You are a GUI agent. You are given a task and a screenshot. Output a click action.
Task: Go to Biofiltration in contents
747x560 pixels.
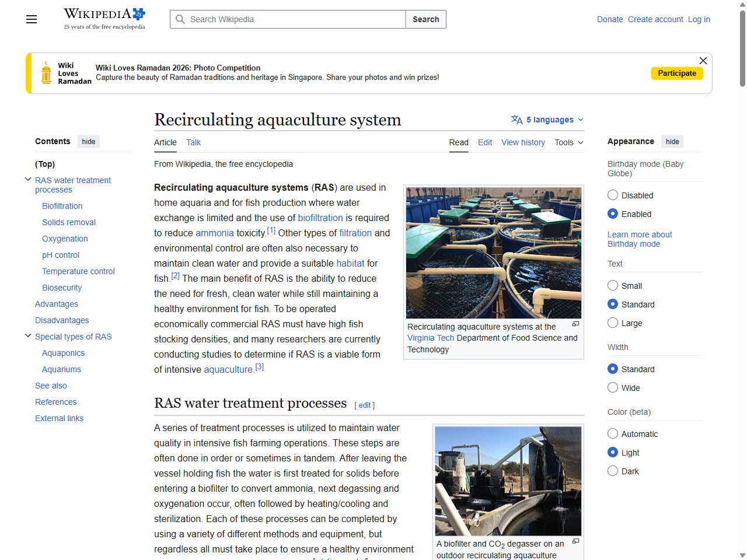[62, 206]
